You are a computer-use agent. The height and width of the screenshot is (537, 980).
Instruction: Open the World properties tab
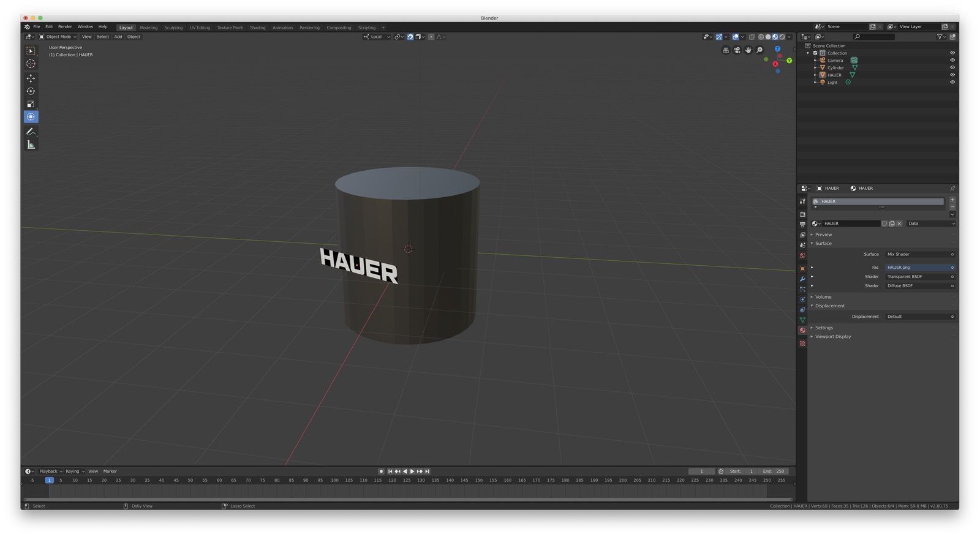click(802, 256)
